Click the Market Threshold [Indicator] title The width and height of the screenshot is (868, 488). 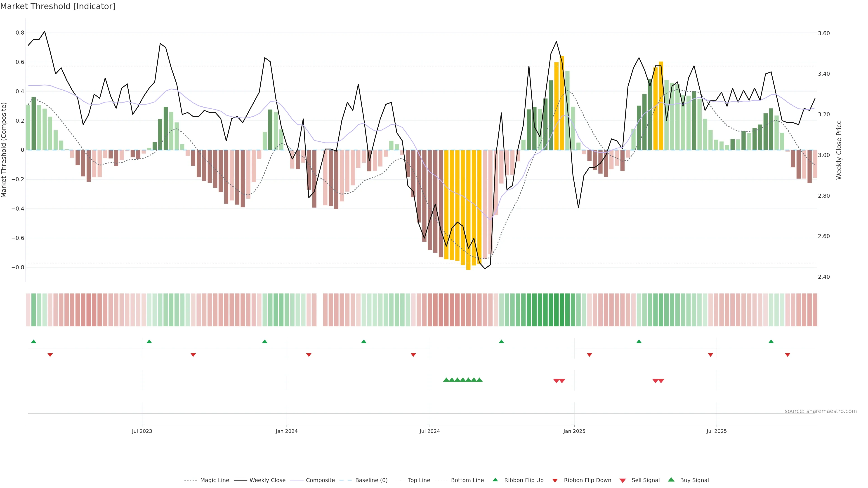click(x=58, y=6)
